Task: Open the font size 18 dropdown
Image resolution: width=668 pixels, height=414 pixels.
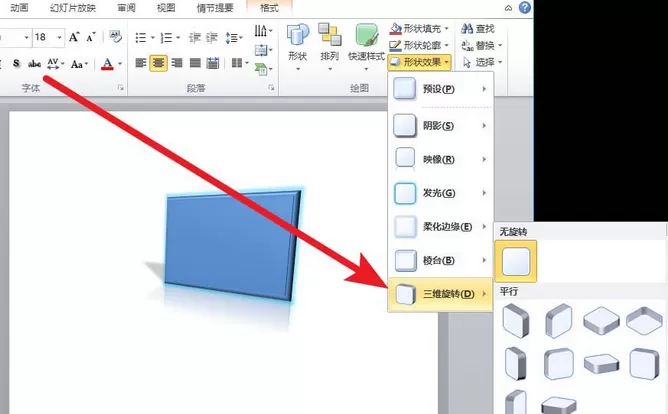Action: (59, 37)
